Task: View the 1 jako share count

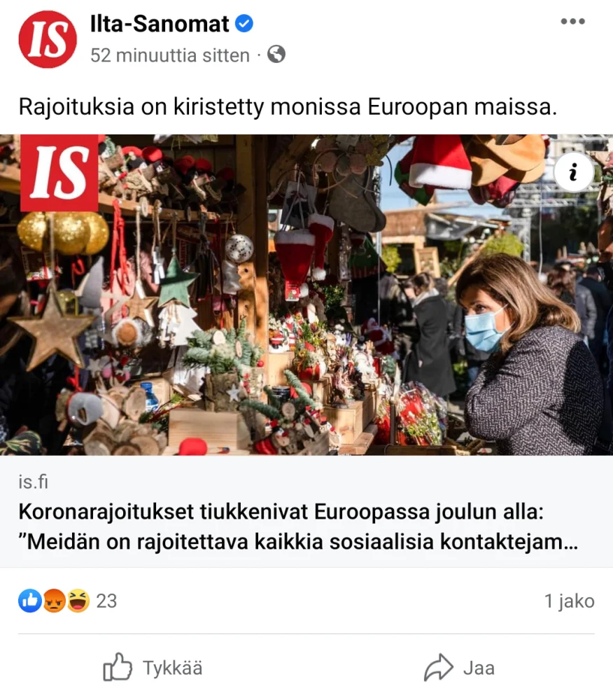Action: 570,601
